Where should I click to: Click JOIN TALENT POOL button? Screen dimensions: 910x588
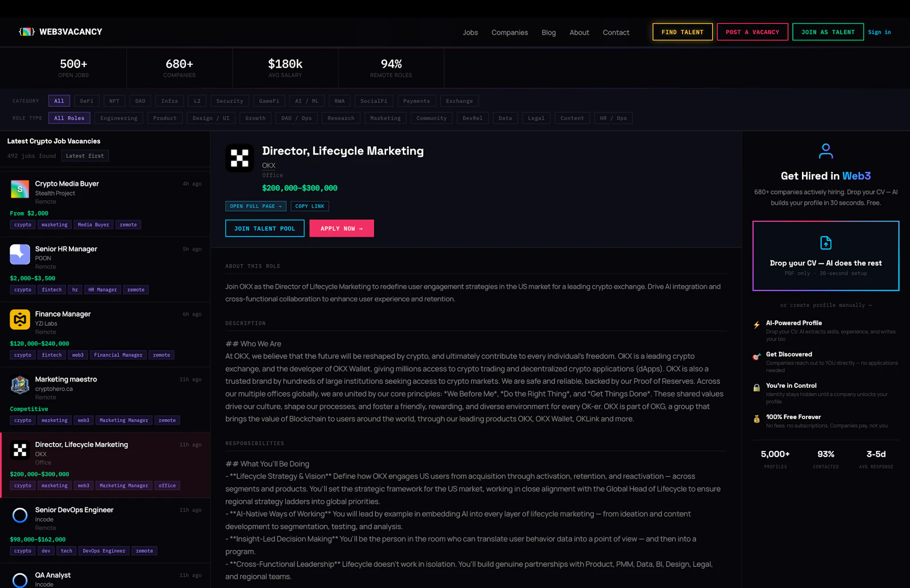(x=265, y=228)
